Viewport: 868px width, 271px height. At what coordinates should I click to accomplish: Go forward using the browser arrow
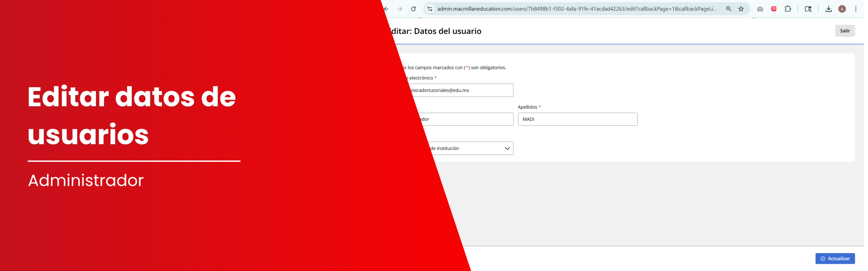click(400, 9)
